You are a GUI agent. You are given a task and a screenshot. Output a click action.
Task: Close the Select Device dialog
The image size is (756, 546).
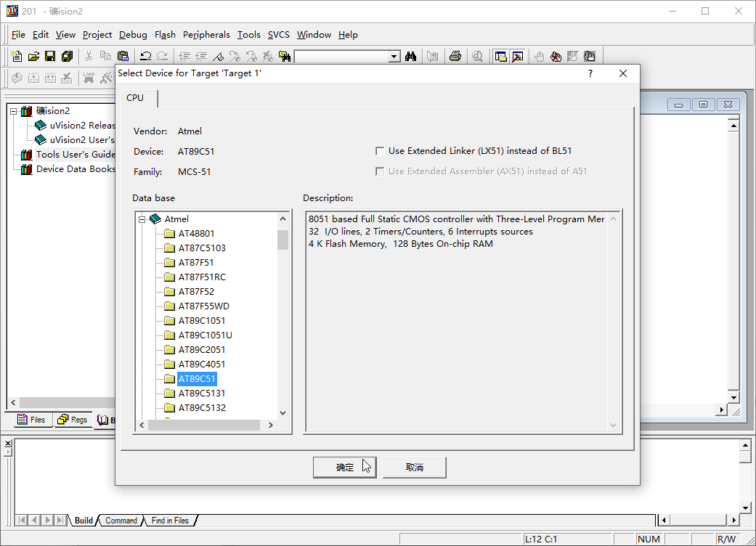(623, 73)
